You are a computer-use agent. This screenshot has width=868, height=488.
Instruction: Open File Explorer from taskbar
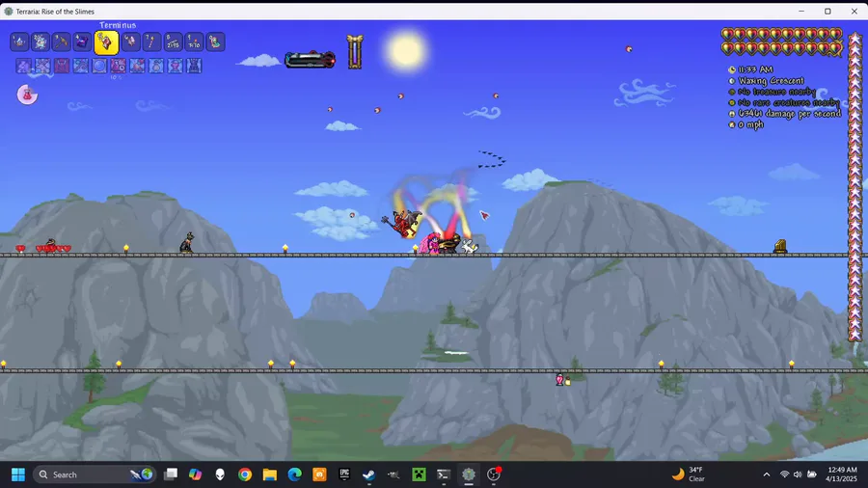(270, 474)
